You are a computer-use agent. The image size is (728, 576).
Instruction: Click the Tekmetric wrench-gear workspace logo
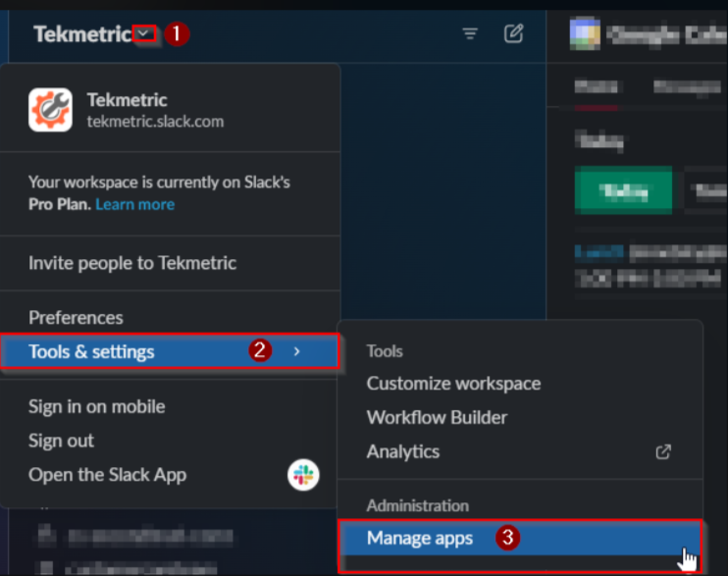click(x=50, y=110)
